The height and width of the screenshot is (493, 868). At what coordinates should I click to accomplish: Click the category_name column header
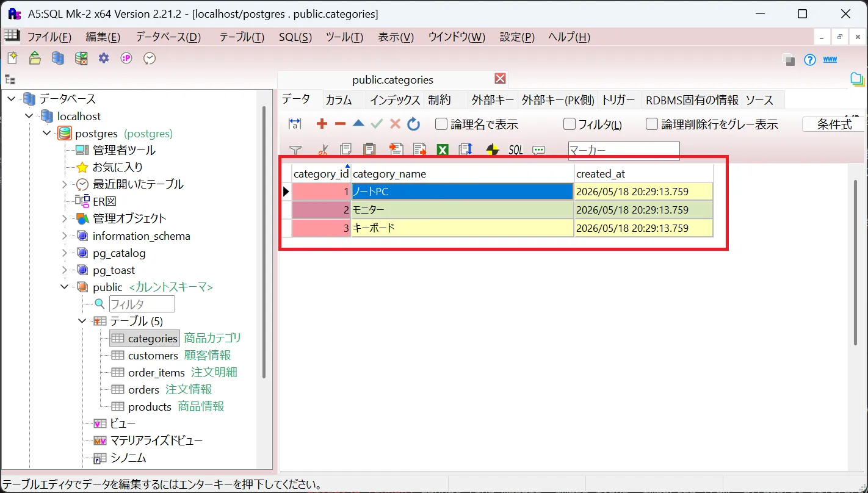pos(463,174)
